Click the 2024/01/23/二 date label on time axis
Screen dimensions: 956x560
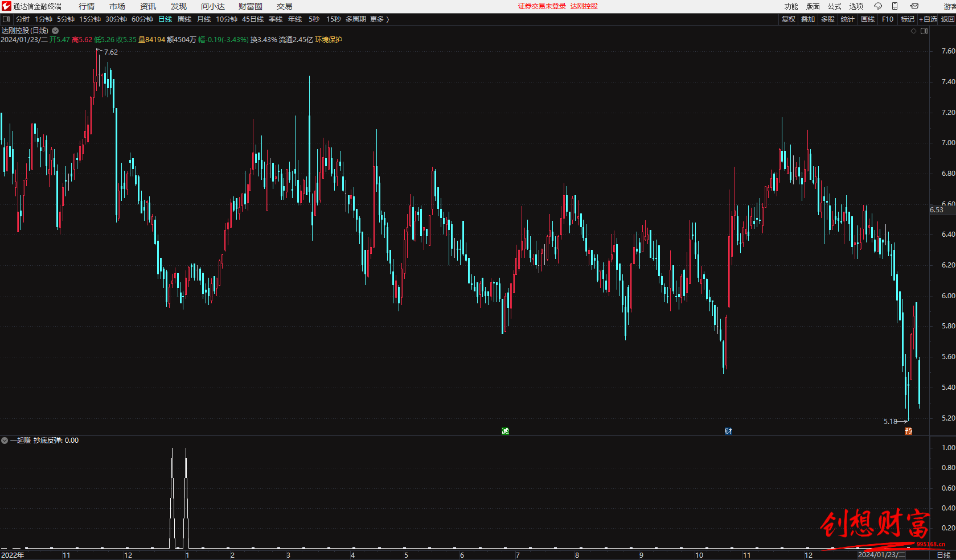click(x=881, y=555)
